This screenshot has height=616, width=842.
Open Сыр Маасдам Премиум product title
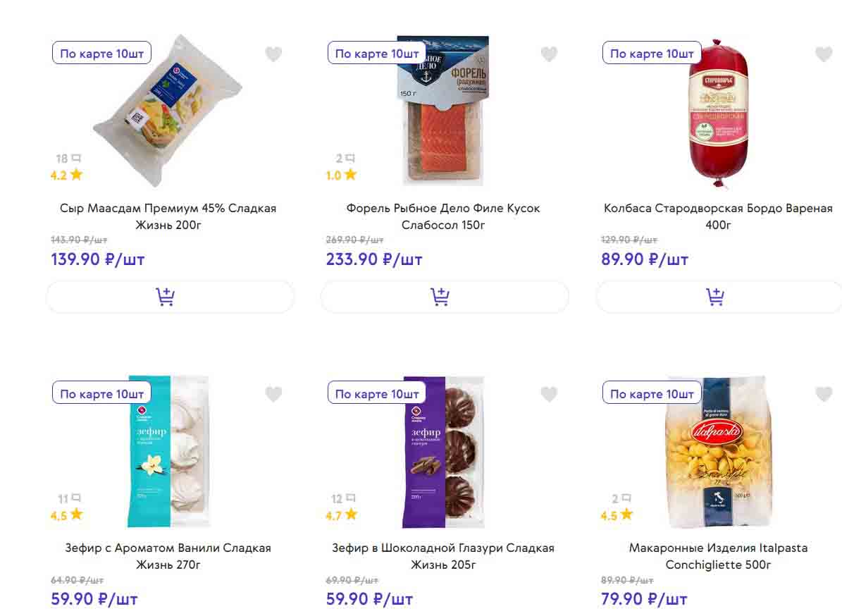[168, 216]
